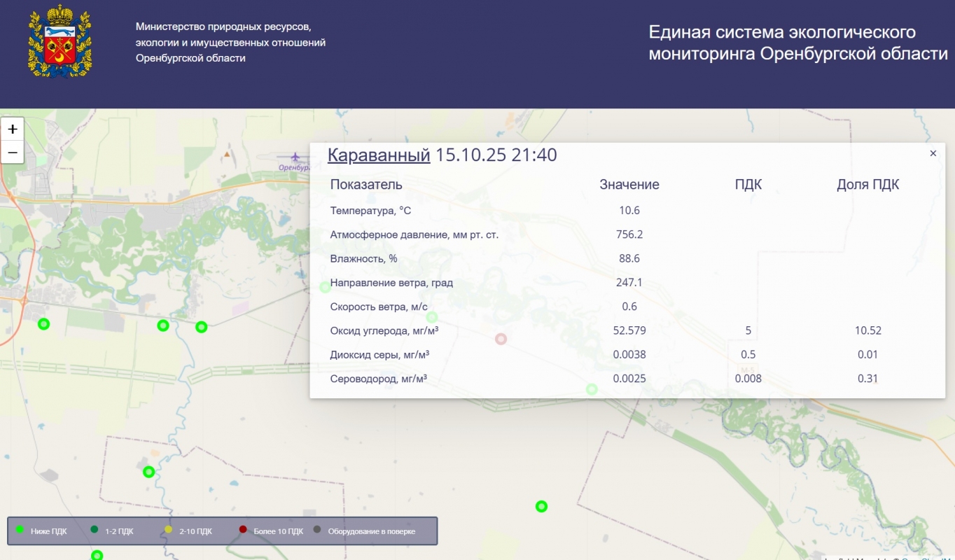Click the dark green 1-2 ПДК legend dot

(95, 530)
